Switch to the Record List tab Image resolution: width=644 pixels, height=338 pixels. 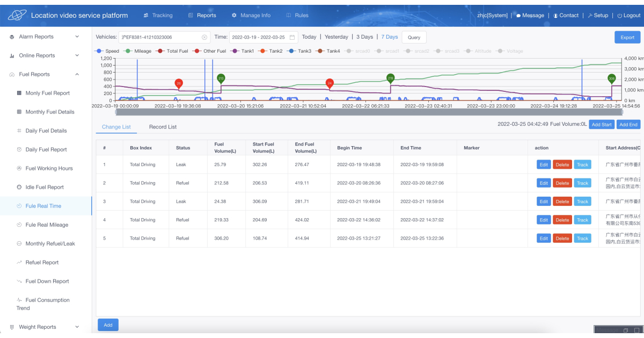click(163, 127)
